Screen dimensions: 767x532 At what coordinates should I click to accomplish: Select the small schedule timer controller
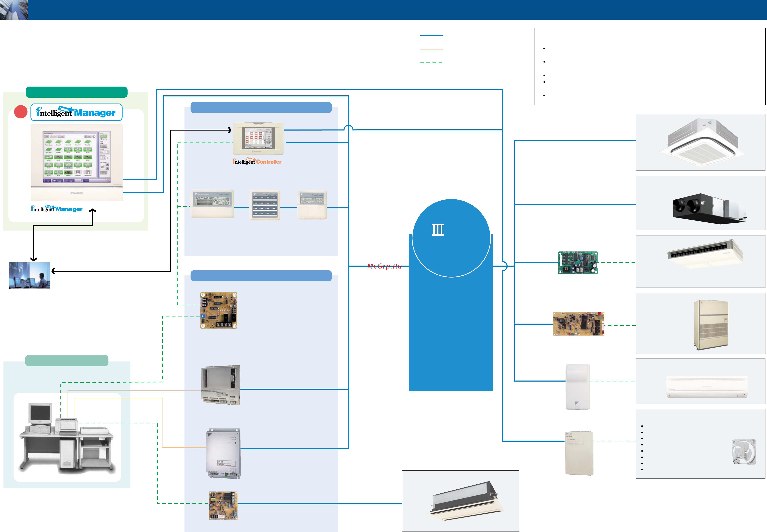point(312,205)
